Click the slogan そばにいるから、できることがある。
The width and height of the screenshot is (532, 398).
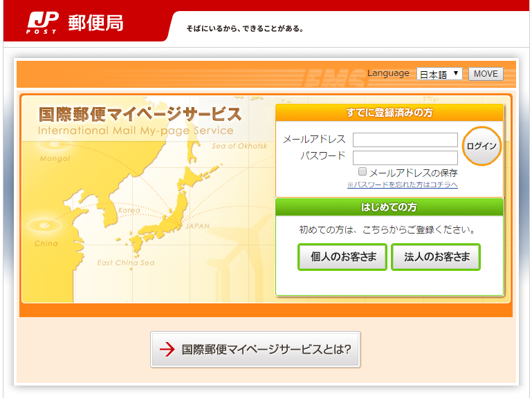pos(245,29)
